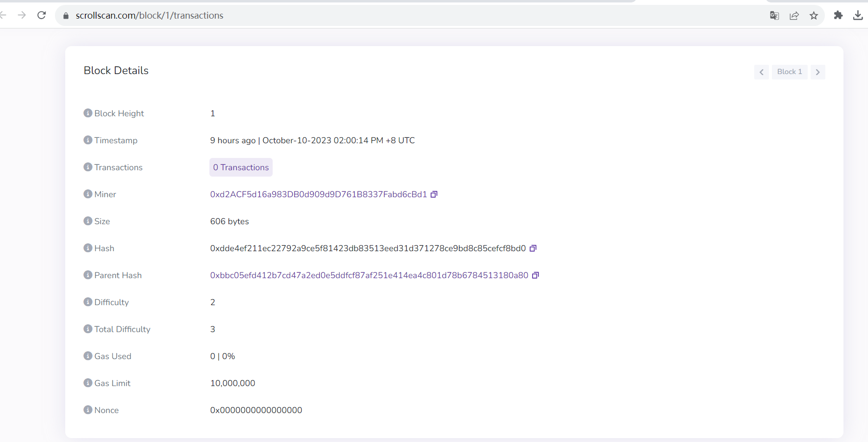This screenshot has height=442, width=868.
Task: Click the block hash value 0xdde4ef21...
Action: click(368, 248)
